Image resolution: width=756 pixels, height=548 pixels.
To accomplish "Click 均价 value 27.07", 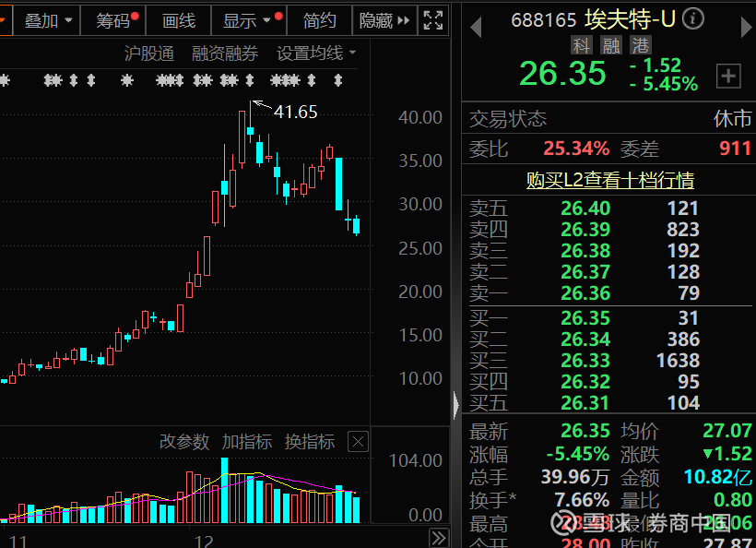I will pyautogui.click(x=727, y=431).
